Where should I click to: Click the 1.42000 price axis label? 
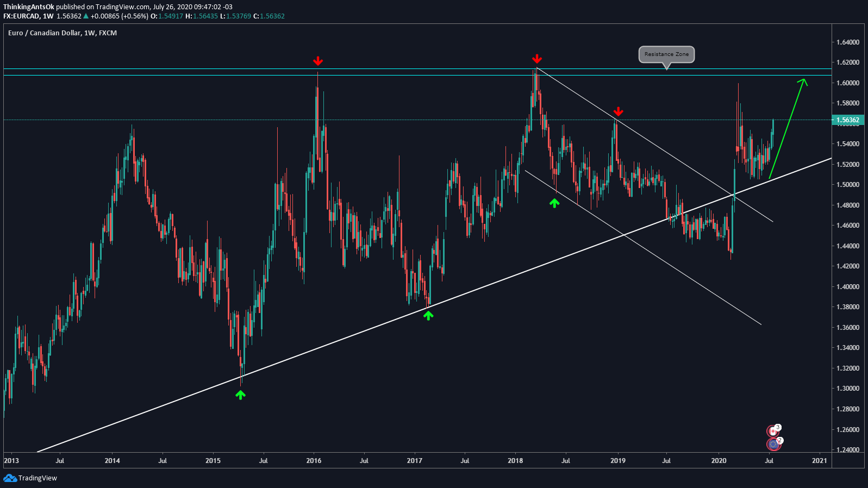848,266
